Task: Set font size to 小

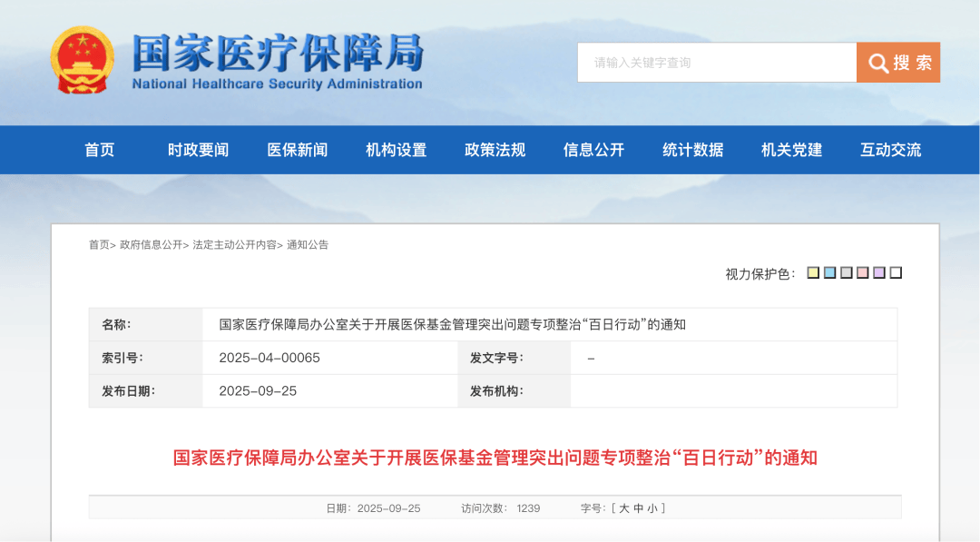Action: pos(652,508)
